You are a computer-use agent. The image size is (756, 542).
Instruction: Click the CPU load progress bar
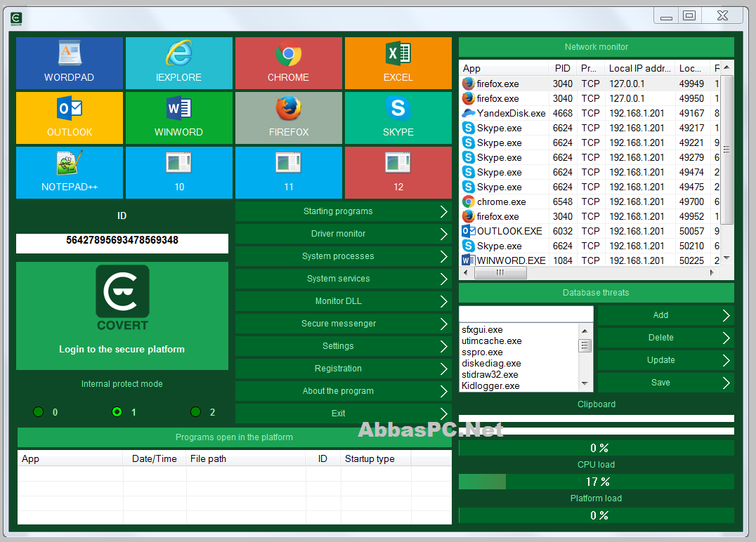[x=597, y=482]
